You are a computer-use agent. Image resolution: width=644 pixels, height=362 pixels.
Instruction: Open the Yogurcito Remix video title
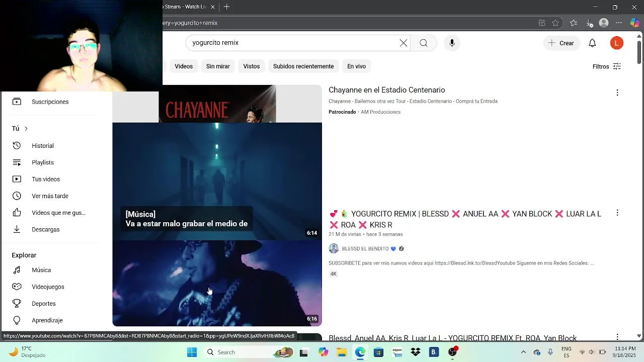[x=465, y=219]
